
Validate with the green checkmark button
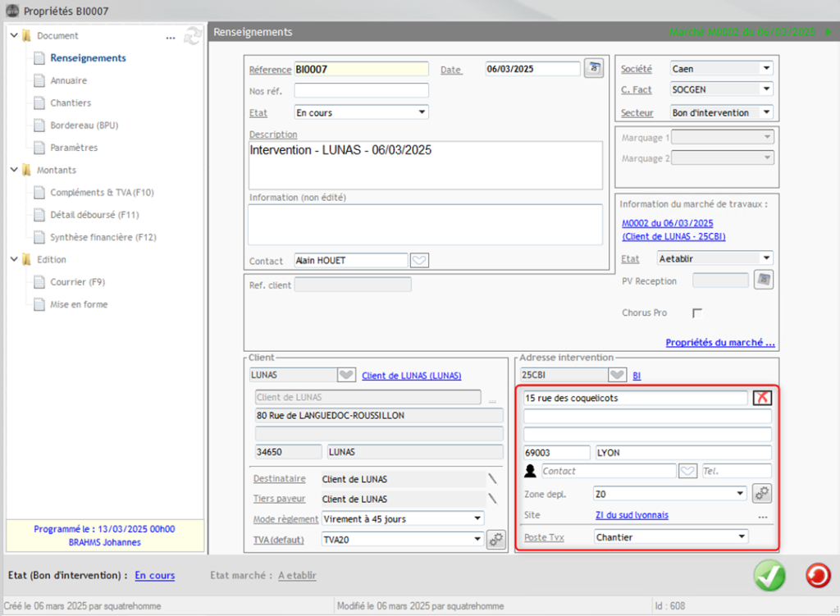(769, 576)
